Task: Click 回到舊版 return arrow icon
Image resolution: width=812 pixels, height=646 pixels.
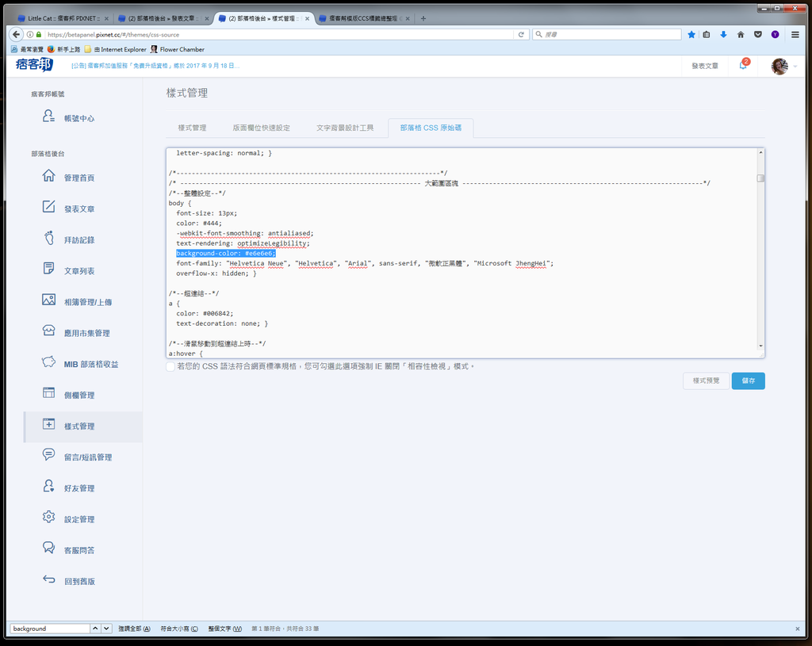Action: tap(48, 579)
